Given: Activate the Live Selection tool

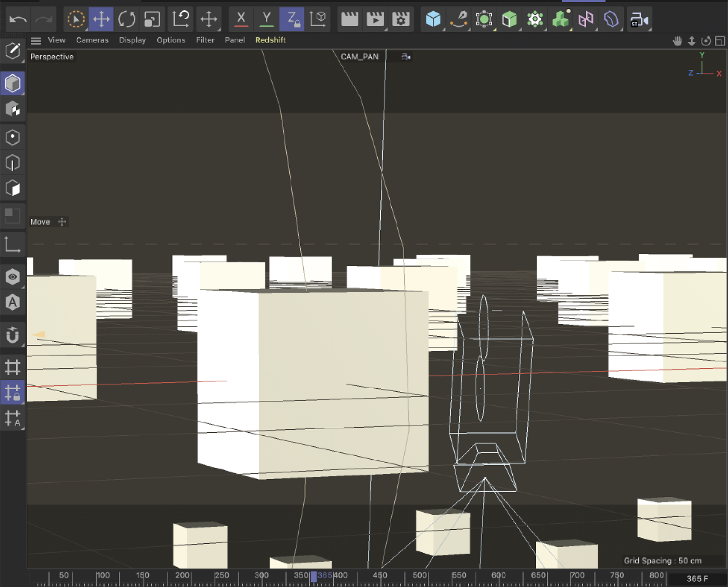Looking at the screenshot, I should (76, 19).
